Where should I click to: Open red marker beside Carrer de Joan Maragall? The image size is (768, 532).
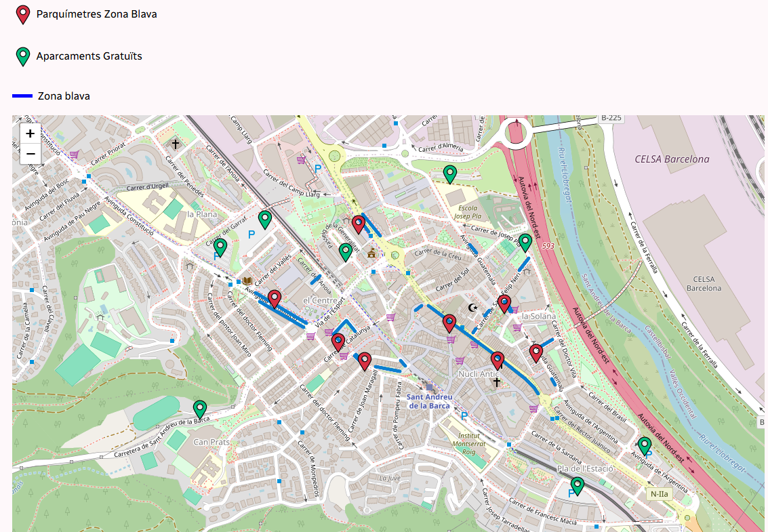pos(365,361)
